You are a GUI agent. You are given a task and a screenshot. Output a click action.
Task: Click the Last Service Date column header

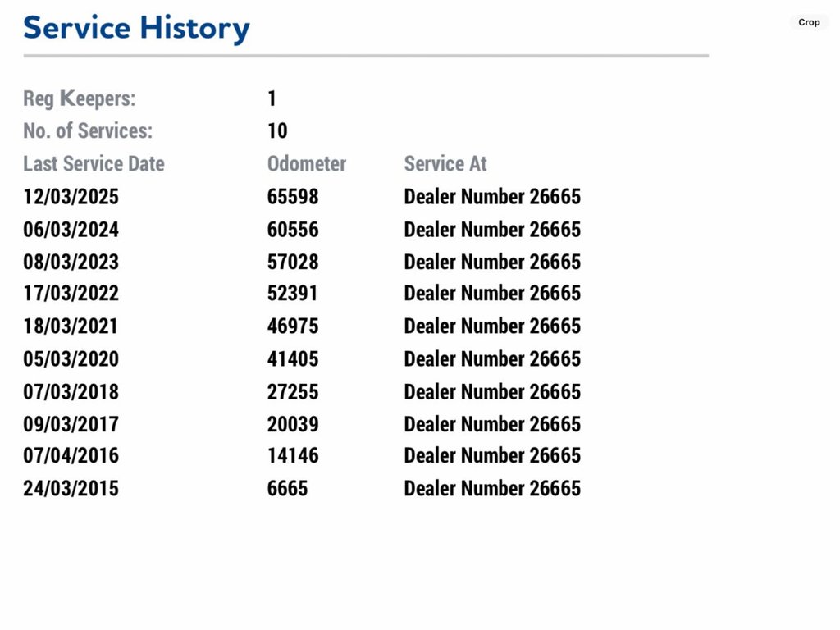tap(94, 164)
